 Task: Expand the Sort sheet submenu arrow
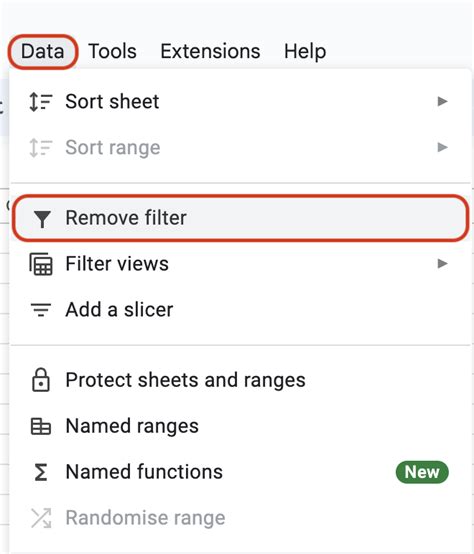pos(442,101)
